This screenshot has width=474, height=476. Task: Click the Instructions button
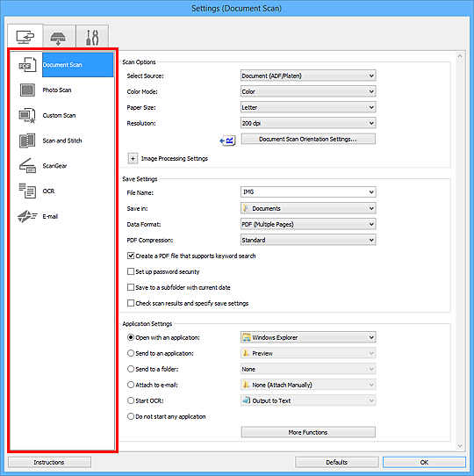pos(49,462)
